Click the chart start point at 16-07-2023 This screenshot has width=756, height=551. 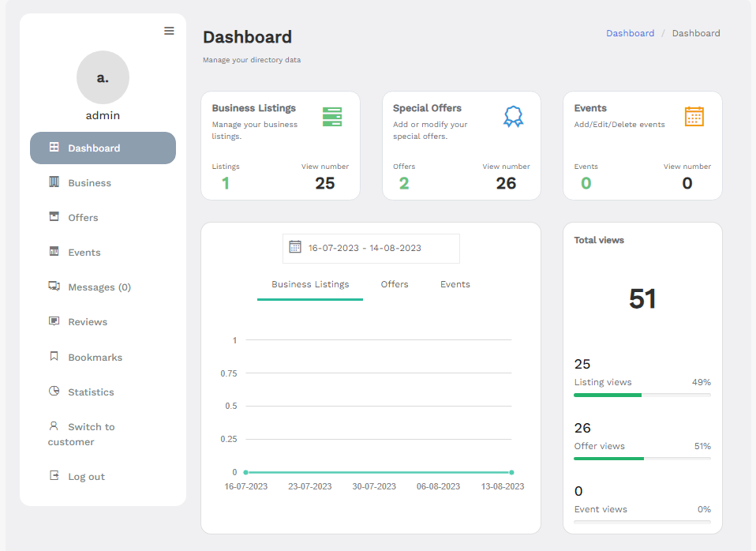coord(246,472)
